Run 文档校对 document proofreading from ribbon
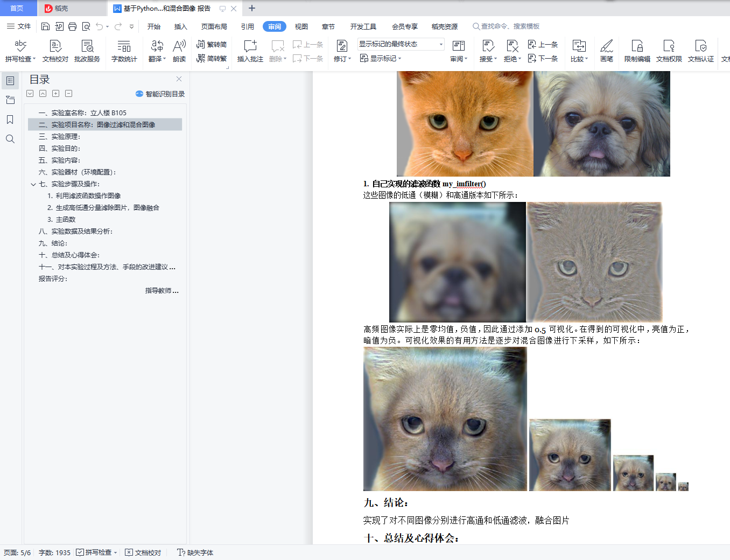730x560 pixels. point(55,51)
